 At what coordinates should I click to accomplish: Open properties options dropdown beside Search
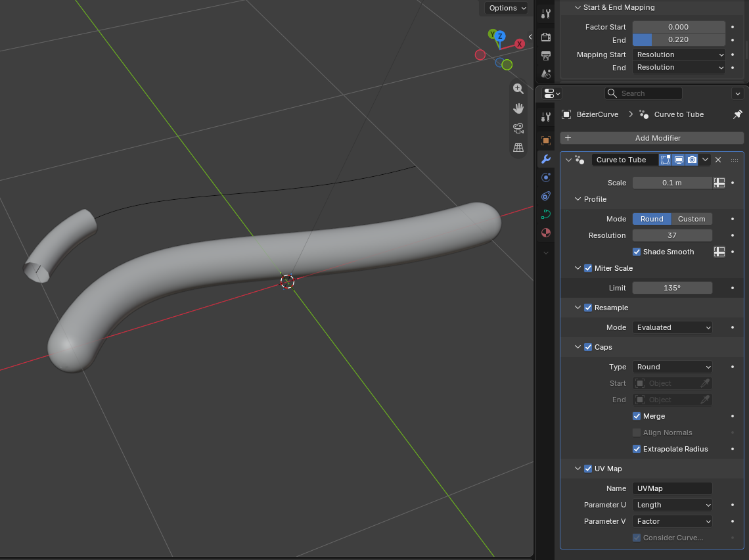coord(738,93)
